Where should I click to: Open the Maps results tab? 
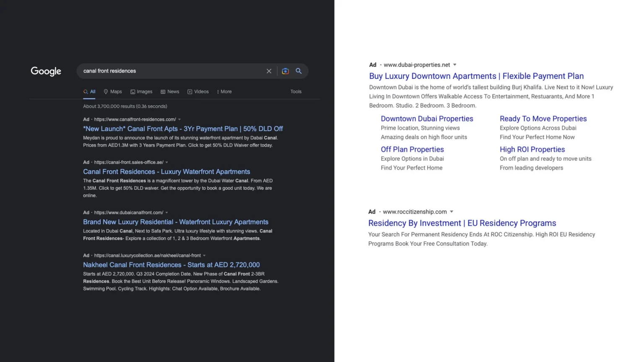[113, 92]
